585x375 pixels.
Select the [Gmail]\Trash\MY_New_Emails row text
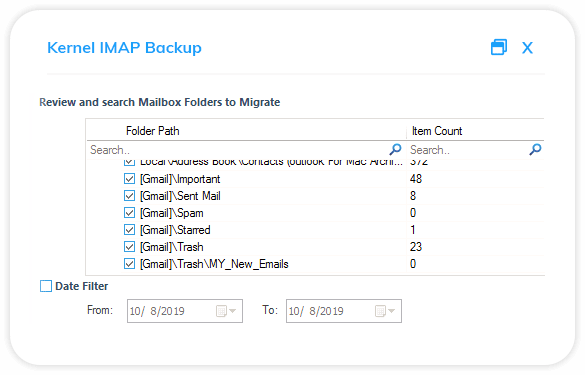(x=214, y=265)
